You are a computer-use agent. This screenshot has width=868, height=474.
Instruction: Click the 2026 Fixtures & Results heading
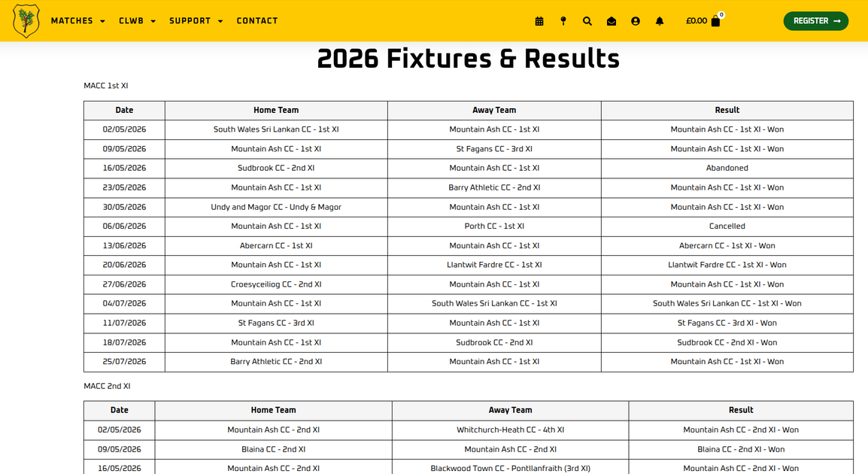pos(469,59)
